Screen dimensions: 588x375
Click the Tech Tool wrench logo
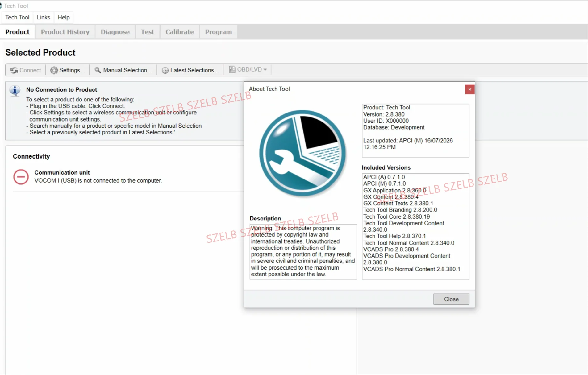coord(302,153)
